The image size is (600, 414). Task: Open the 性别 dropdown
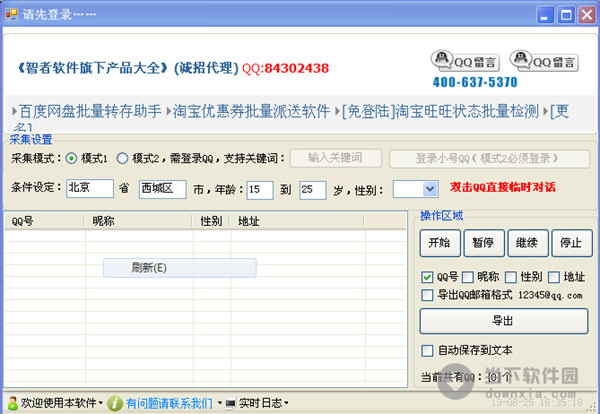tap(430, 189)
